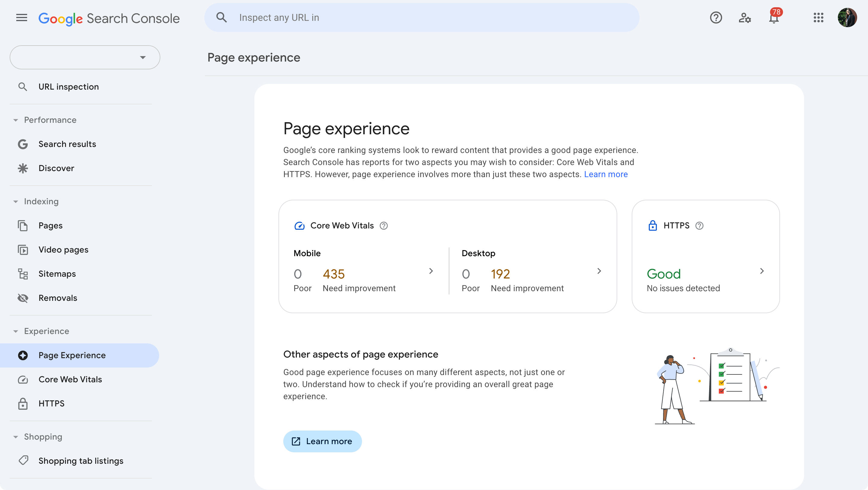The image size is (868, 490).
Task: Open the Pages indexing report
Action: tap(50, 225)
